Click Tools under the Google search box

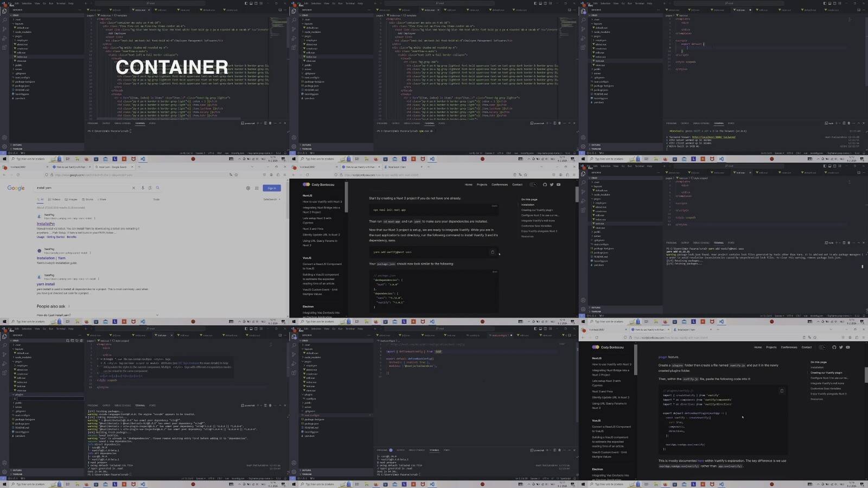tap(156, 199)
